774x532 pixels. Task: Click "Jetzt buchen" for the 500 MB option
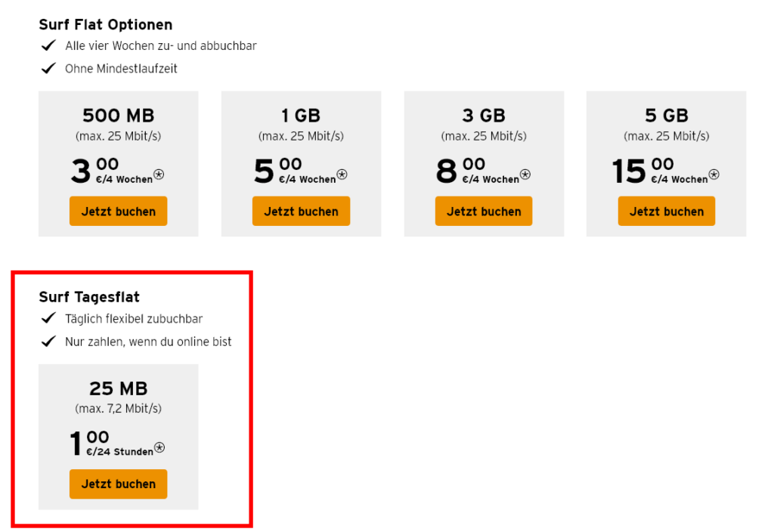click(x=118, y=212)
